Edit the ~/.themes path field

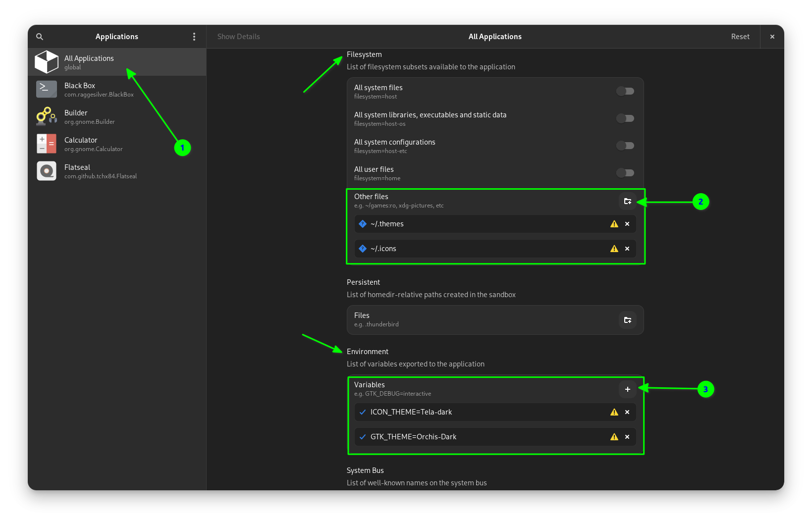pos(495,224)
